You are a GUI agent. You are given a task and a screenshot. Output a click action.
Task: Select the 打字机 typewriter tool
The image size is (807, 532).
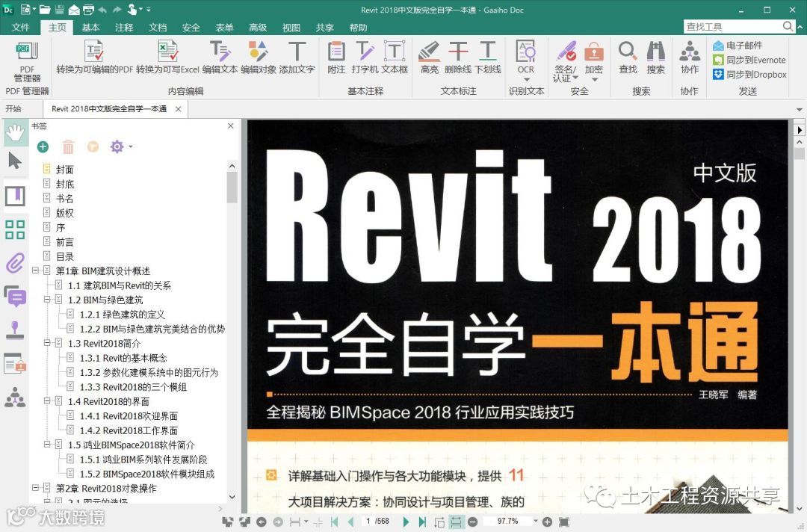[365, 58]
